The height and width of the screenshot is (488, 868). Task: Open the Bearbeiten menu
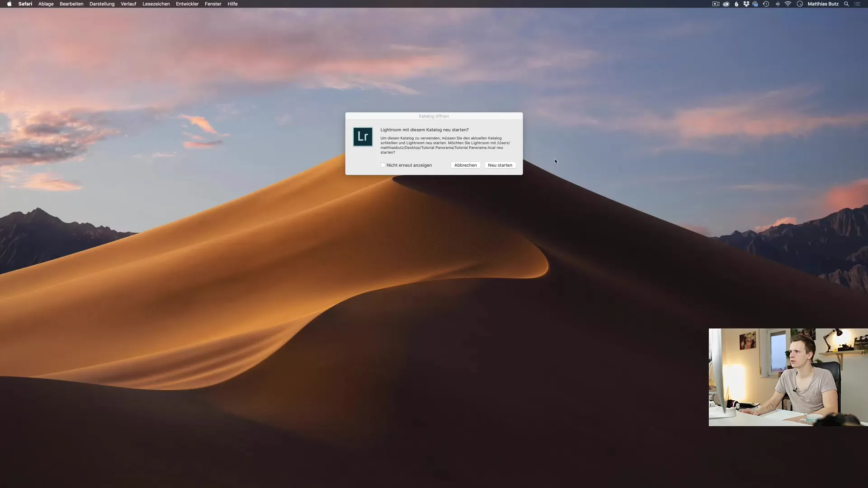[x=71, y=4]
